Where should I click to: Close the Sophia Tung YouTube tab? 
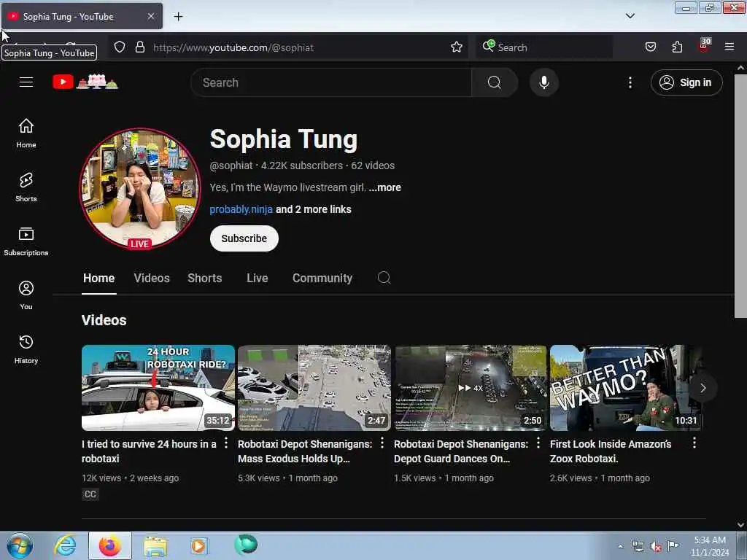150,16
